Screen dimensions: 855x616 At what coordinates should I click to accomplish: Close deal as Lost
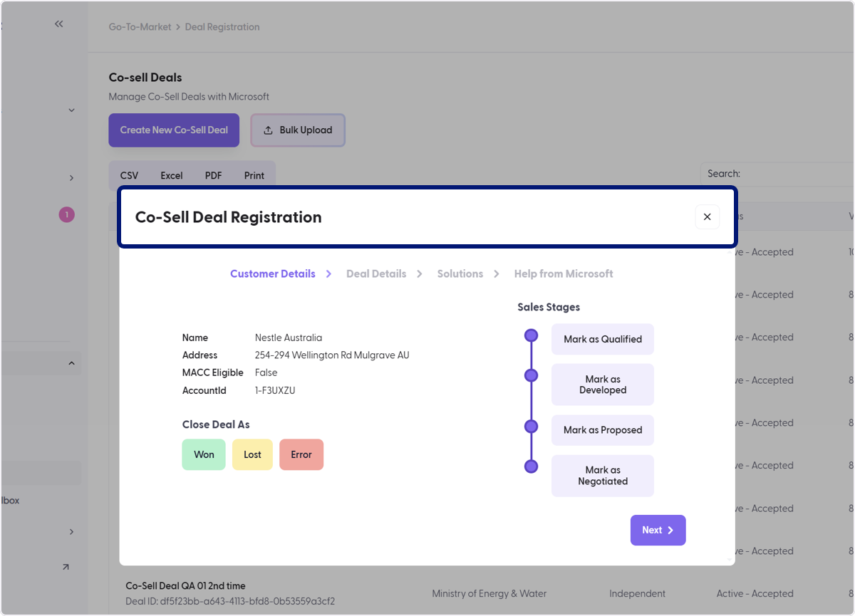tap(252, 454)
